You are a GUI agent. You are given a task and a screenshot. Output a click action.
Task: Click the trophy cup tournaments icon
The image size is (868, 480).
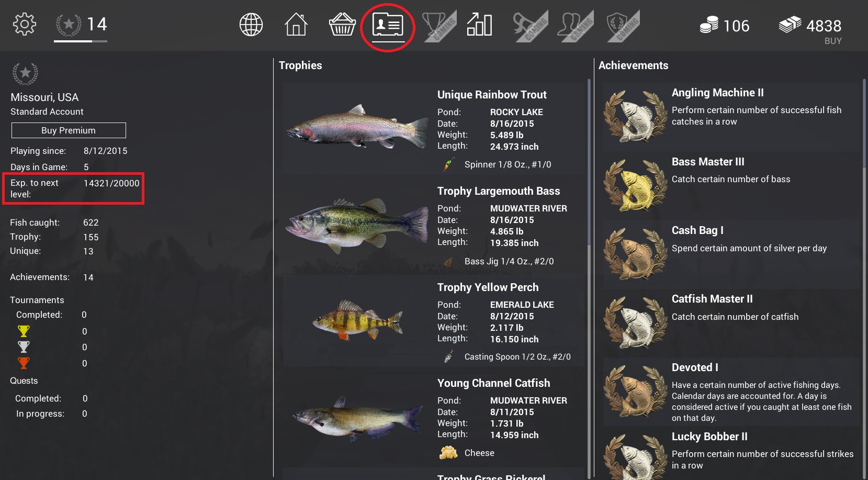click(438, 26)
